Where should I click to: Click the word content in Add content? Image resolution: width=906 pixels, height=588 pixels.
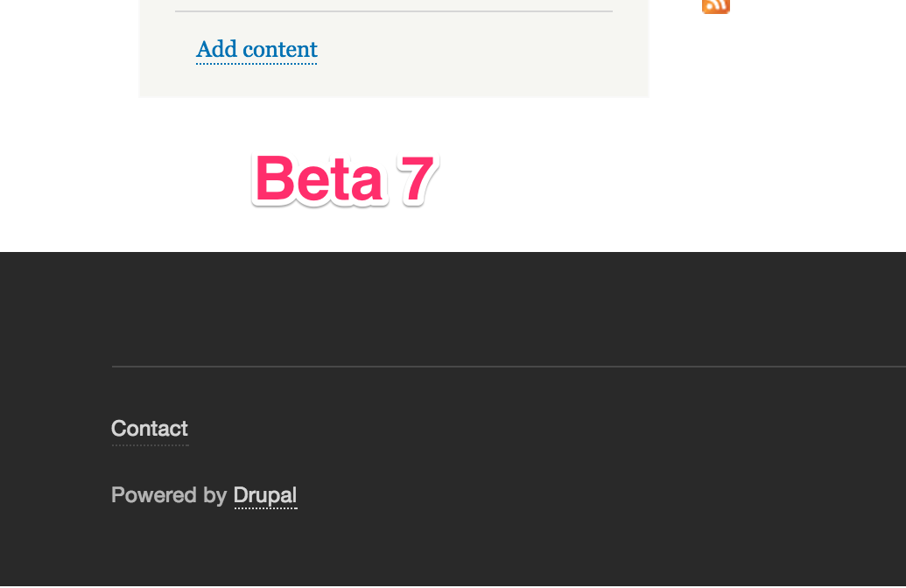279,50
